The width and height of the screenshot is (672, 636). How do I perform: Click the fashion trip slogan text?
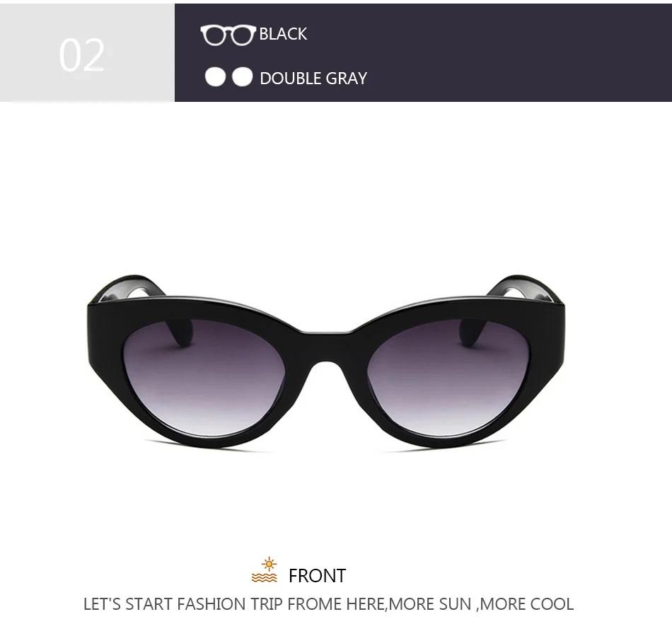click(x=328, y=604)
